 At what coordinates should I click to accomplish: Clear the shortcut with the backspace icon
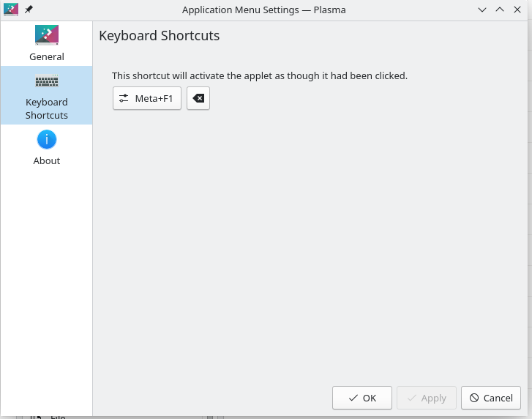click(x=198, y=98)
